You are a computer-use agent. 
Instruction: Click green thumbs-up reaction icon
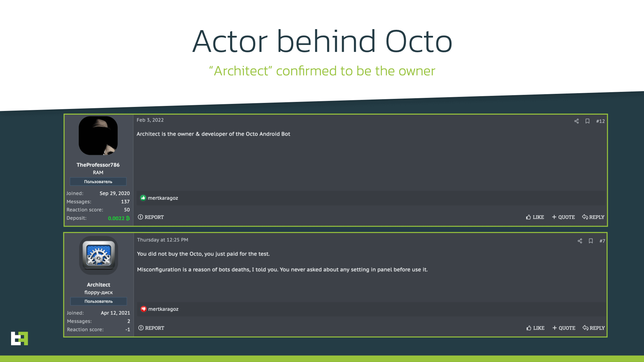pos(143,198)
